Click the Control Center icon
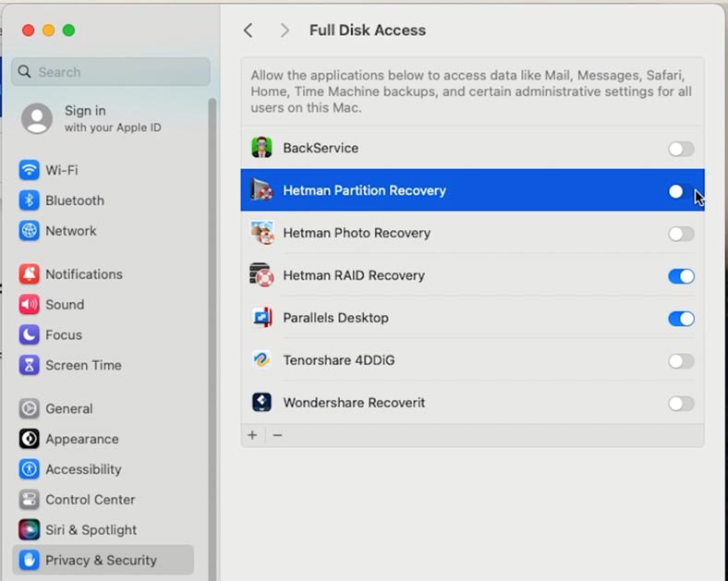The height and width of the screenshot is (581, 728). pyautogui.click(x=29, y=500)
